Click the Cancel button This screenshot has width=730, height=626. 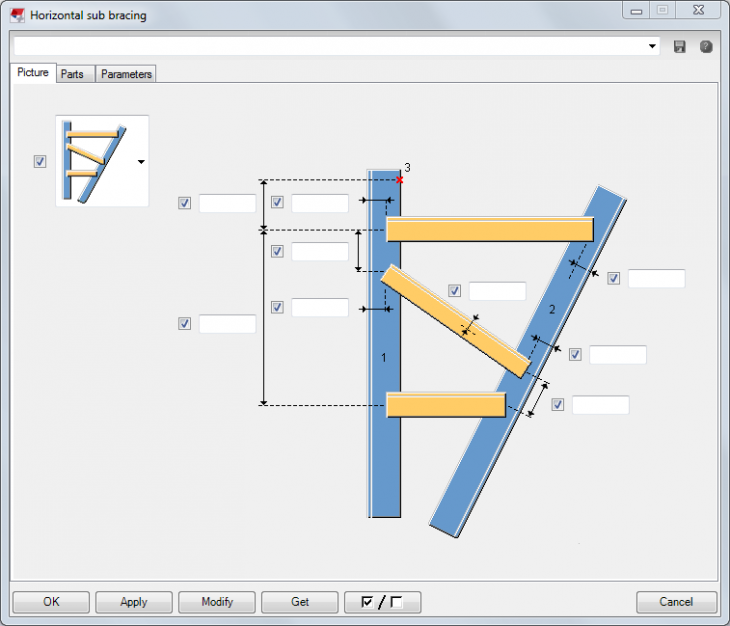click(x=676, y=602)
